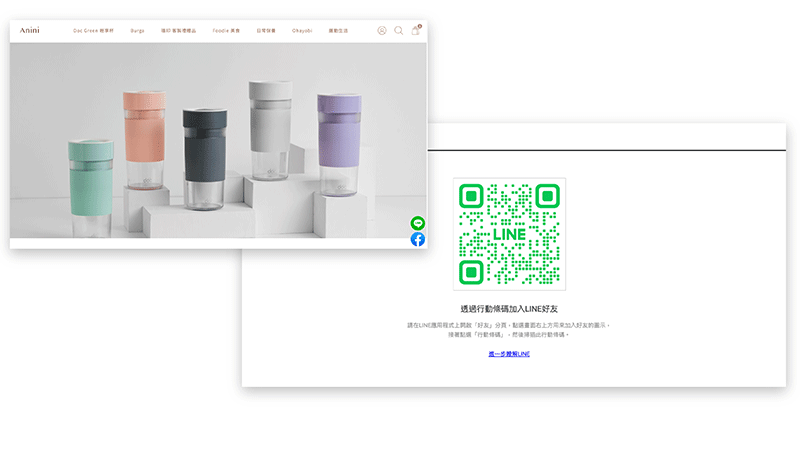The height and width of the screenshot is (452, 800).
Task: Open the Burga menu item
Action: (x=137, y=31)
